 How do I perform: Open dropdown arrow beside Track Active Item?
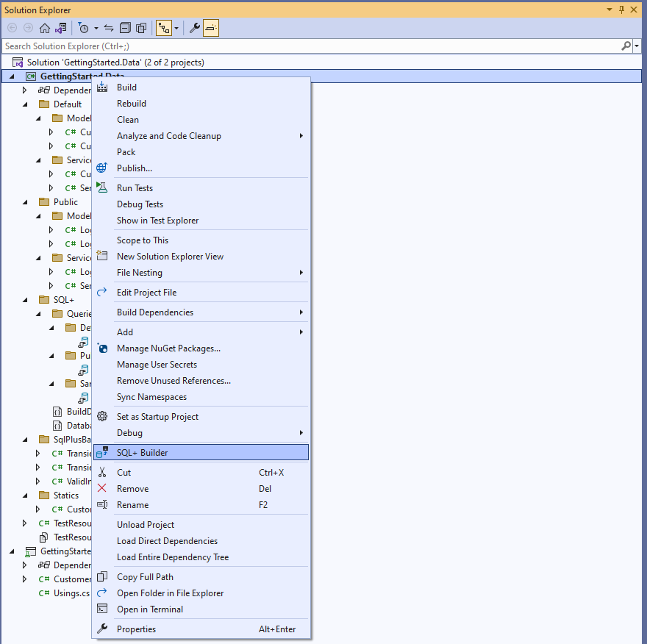(x=176, y=28)
